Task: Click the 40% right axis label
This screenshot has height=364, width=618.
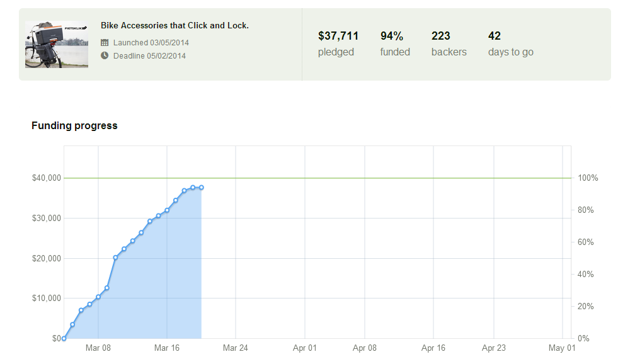Action: pos(585,274)
